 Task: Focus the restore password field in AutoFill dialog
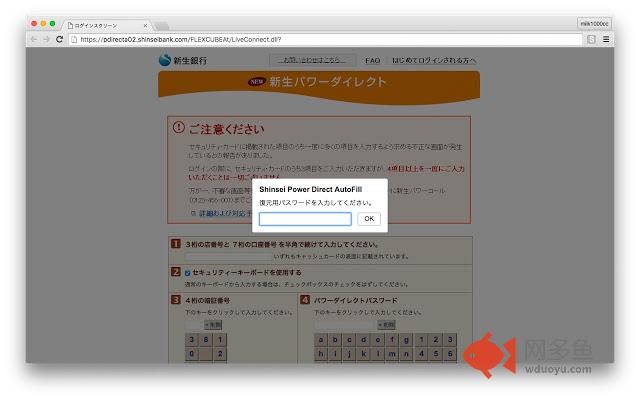pyautogui.click(x=305, y=219)
